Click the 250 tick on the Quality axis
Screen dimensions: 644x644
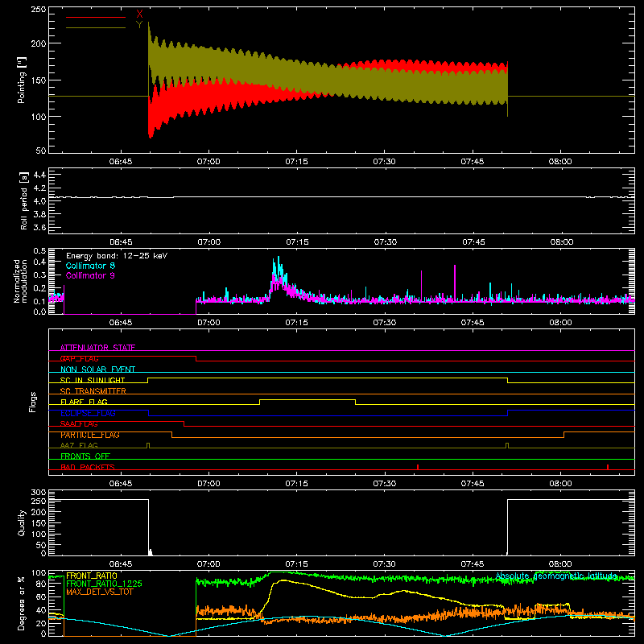tap(38, 501)
